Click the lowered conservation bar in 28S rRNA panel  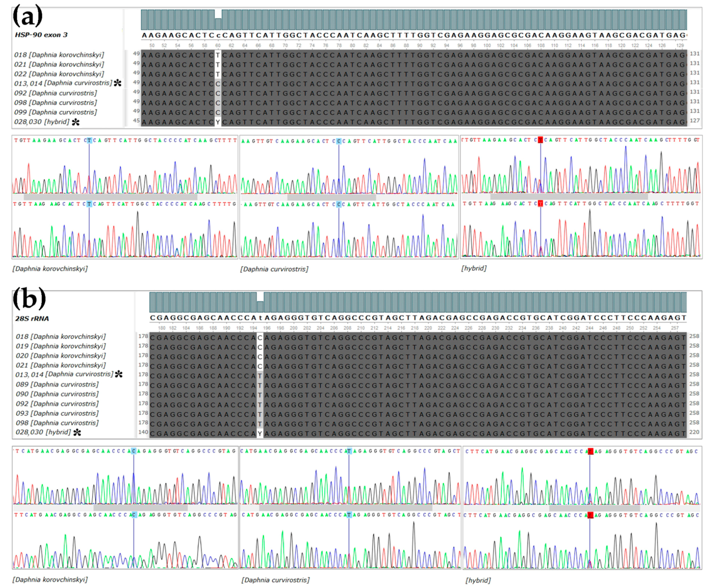point(260,307)
